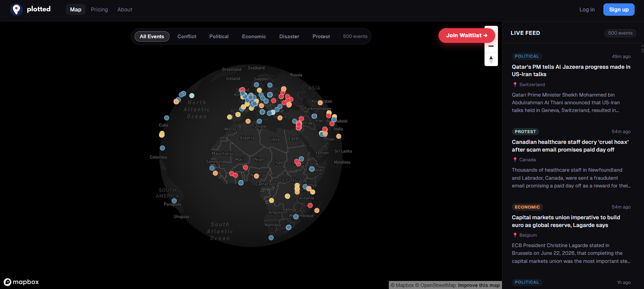The image size is (644, 289).
Task: Click the 500 events count in filter bar
Action: coord(355,36)
